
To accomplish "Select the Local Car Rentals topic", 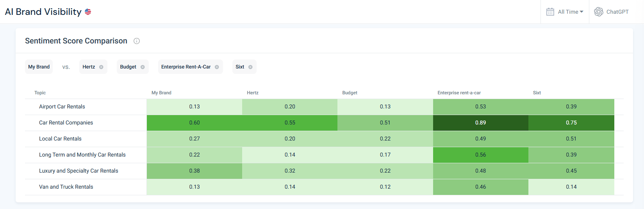I will coord(60,139).
